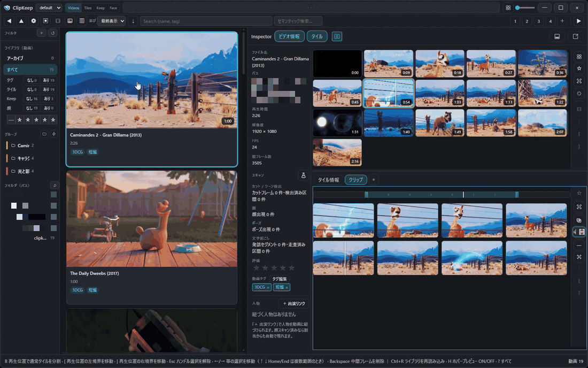
Task: Remove the 短編 tag chip
Action: [x=287, y=287]
